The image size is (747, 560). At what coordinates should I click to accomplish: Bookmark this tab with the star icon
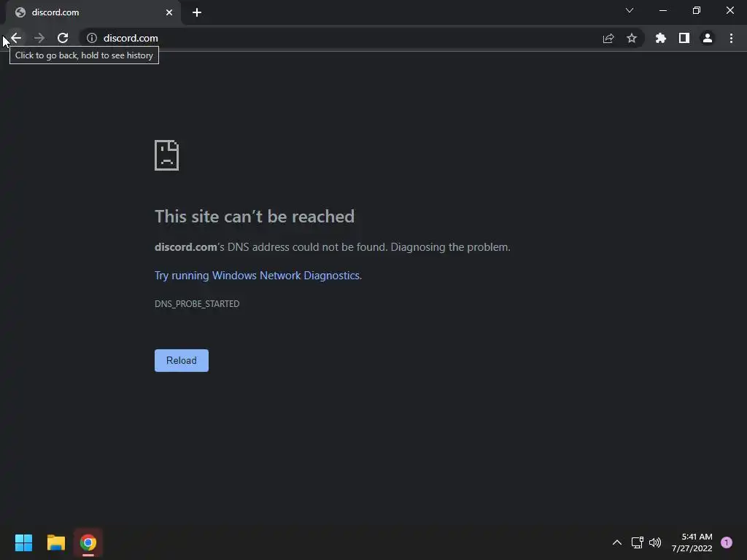point(632,38)
